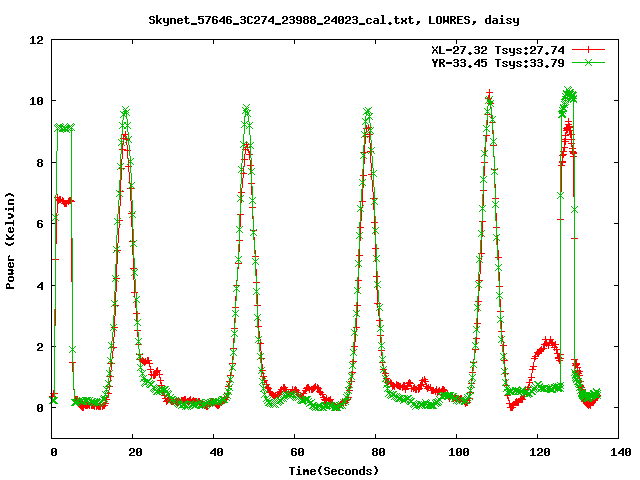This screenshot has width=640, height=480.
Task: Click x-axis tick label 20
Action: tap(135, 452)
